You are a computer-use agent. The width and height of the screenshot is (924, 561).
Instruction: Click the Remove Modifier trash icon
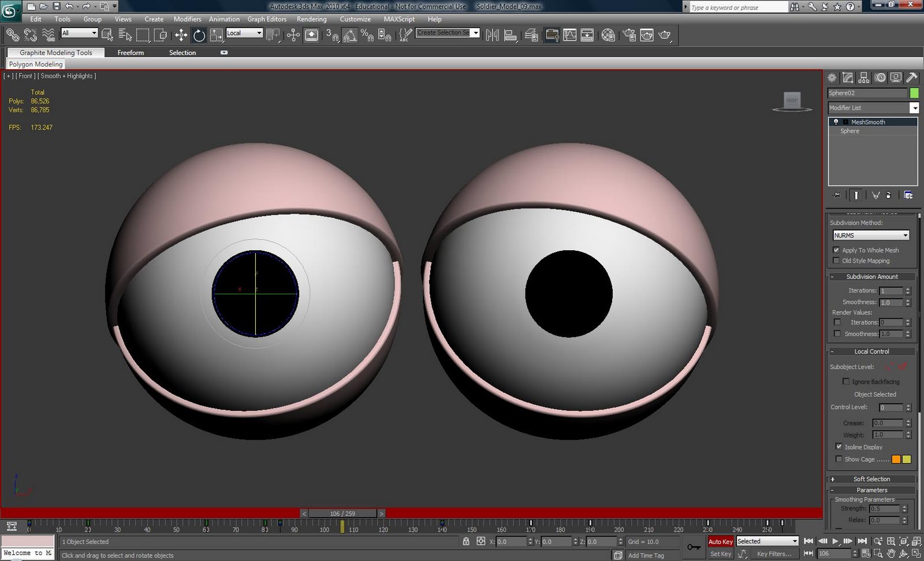[x=888, y=195]
